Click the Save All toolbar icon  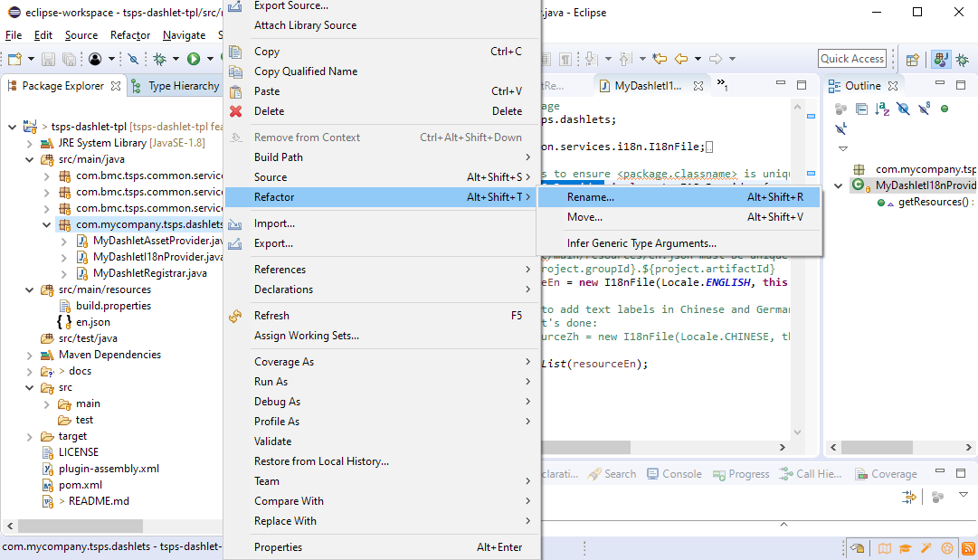pyautogui.click(x=70, y=59)
